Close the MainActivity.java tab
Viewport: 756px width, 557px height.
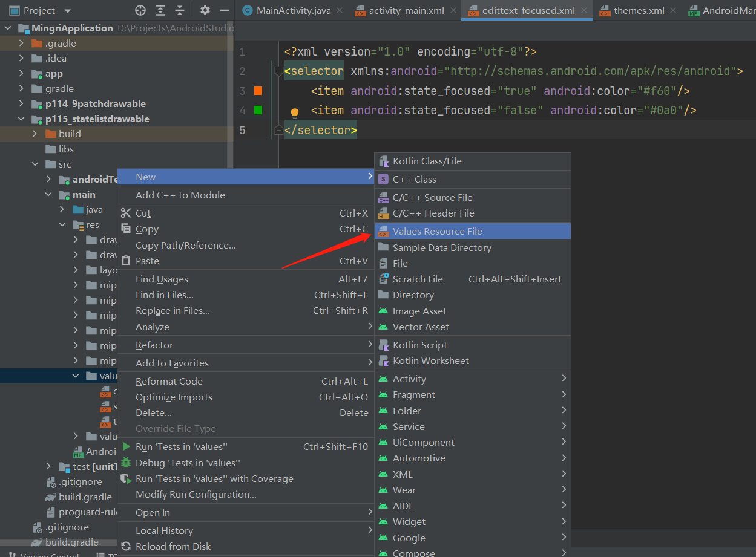(340, 11)
